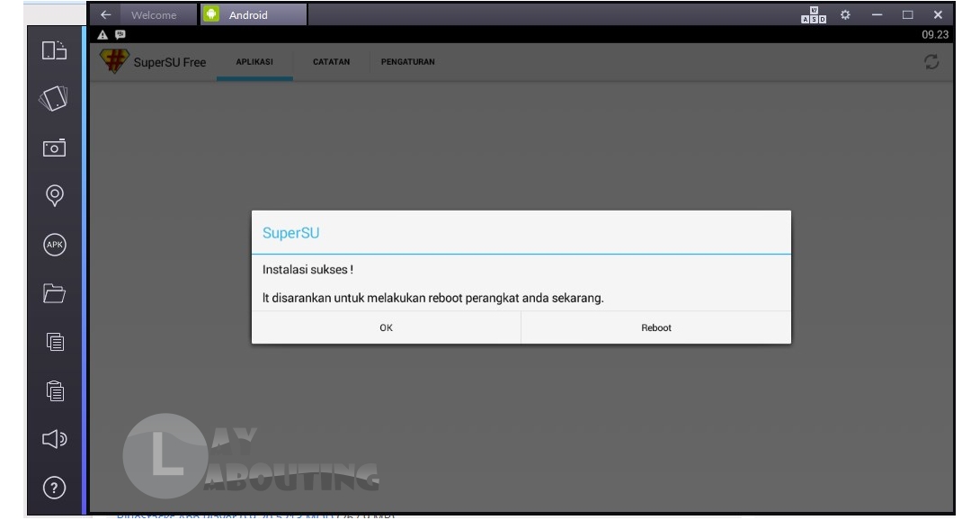Click the Reboot button in SuperSU dialog
The image size is (980, 520).
click(656, 327)
